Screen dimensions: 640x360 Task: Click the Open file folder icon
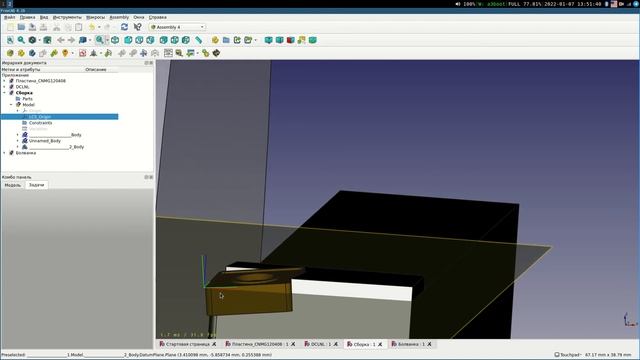coord(21,27)
